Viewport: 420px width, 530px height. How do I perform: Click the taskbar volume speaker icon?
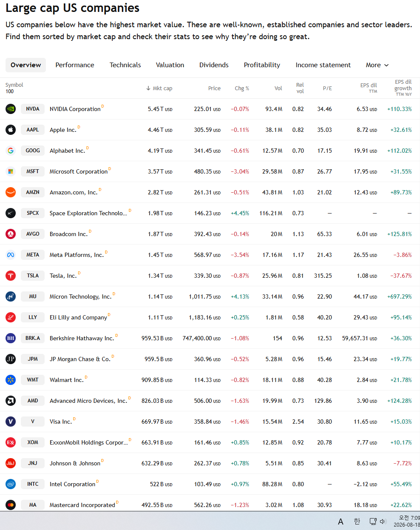tap(383, 521)
